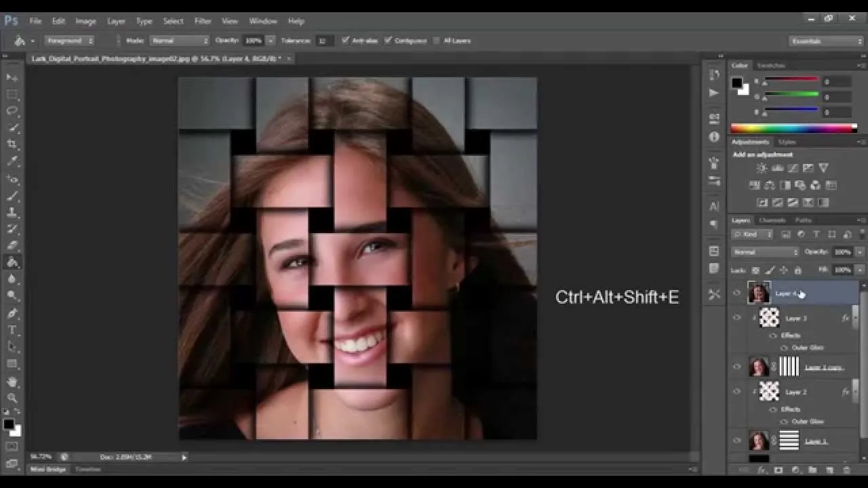The height and width of the screenshot is (488, 868).
Task: Hide Layer 2 with its eye icon
Action: tap(737, 392)
